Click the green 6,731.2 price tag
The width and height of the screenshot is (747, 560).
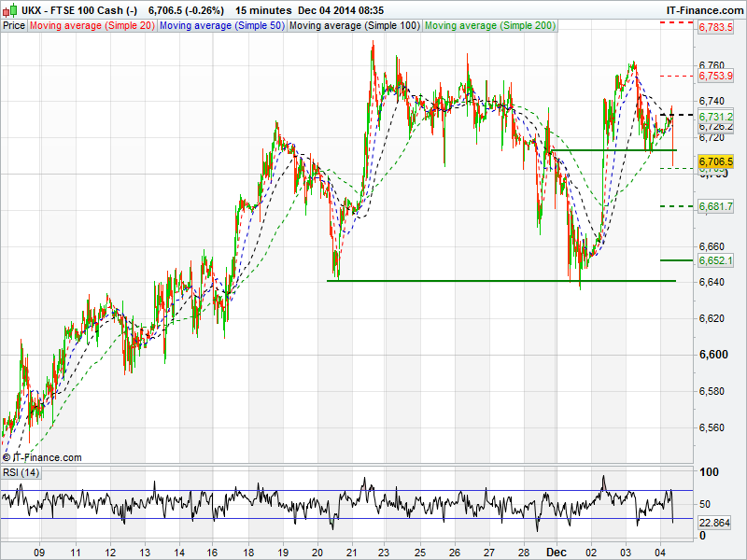(x=715, y=116)
